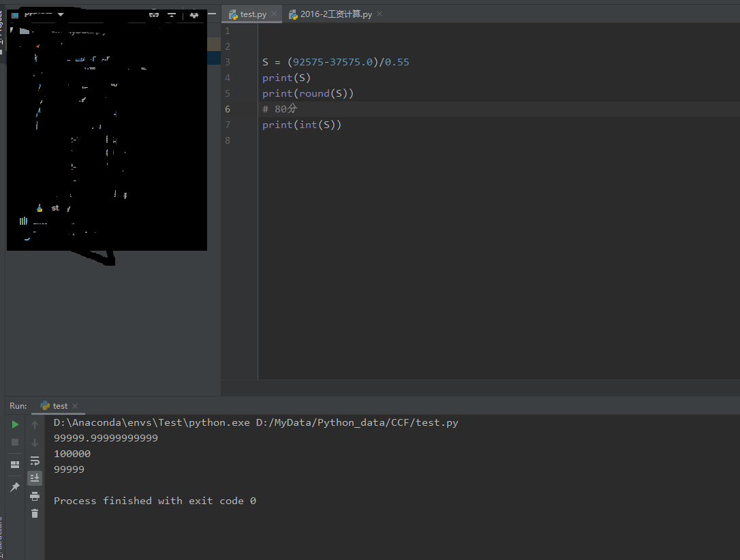
Task: Open the 2016-2工资计算.py tab
Action: click(x=336, y=14)
